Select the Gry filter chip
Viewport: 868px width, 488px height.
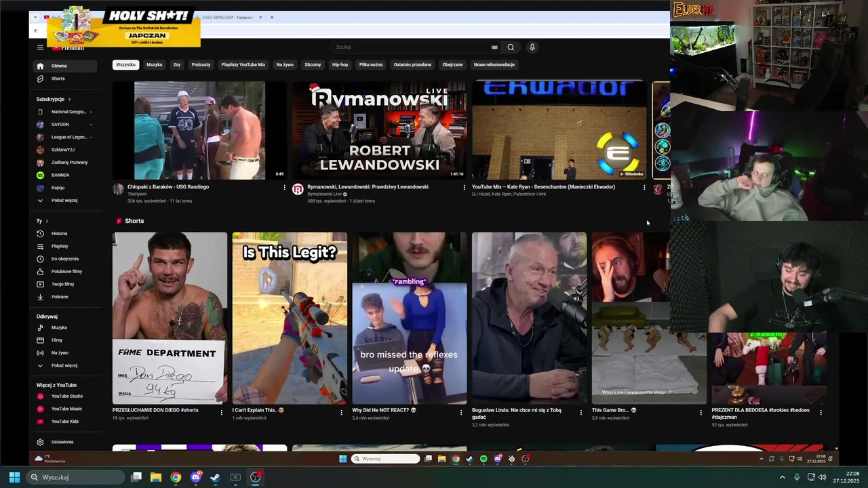point(177,65)
